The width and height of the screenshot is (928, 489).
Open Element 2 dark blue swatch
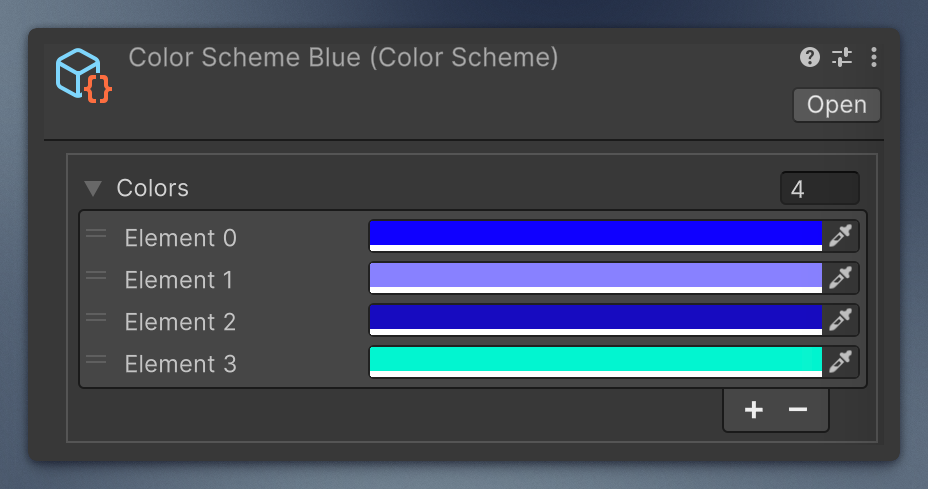tap(595, 320)
